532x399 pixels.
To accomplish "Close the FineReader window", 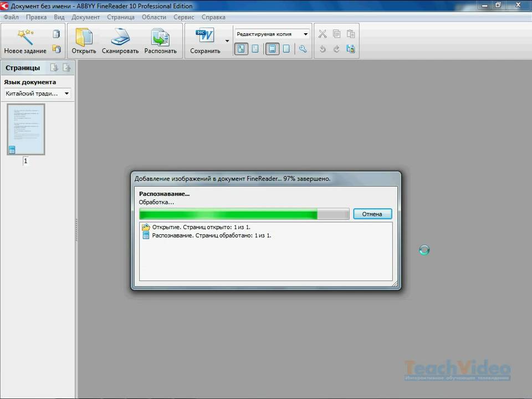I will coord(518,5).
